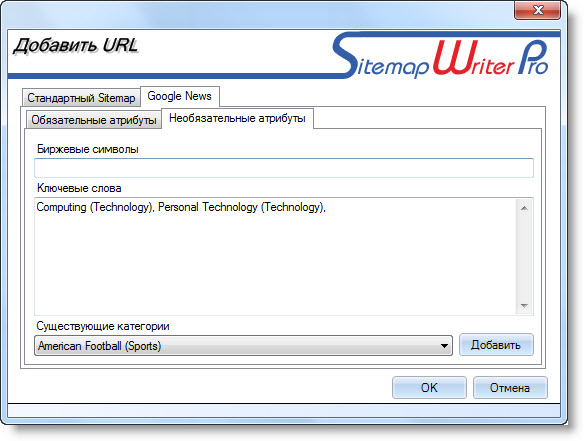Confirm the dialog with OK

(x=429, y=387)
